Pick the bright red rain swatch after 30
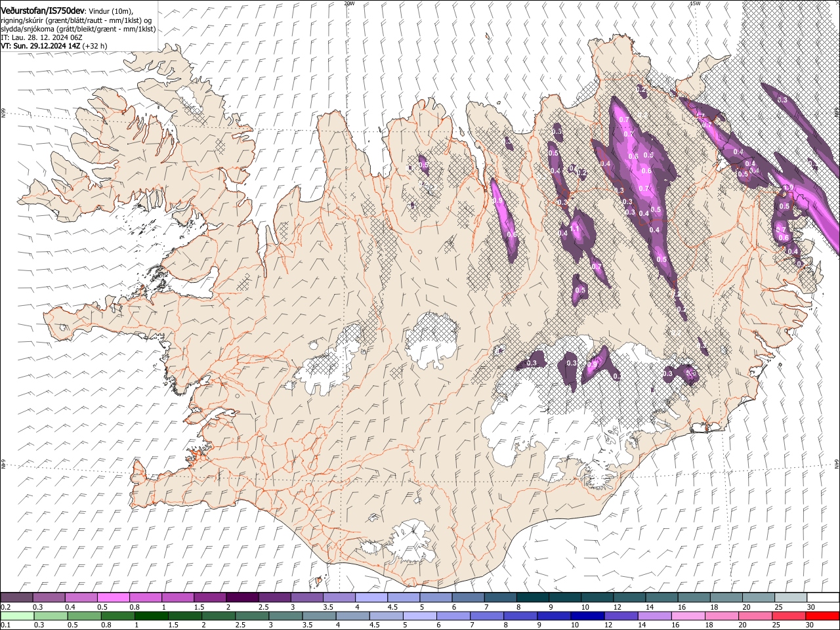 point(823,616)
